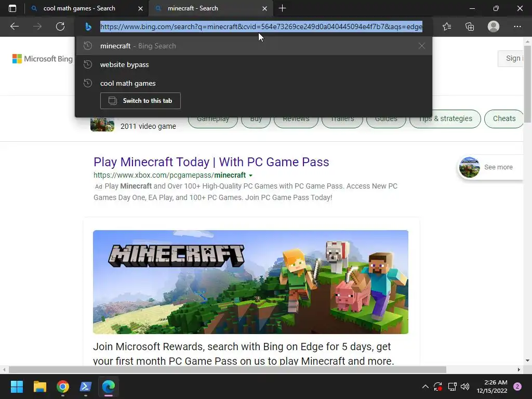Viewport: 532px width, 399px height.
Task: Click the vertical scrollbar thumb
Action: [528, 84]
